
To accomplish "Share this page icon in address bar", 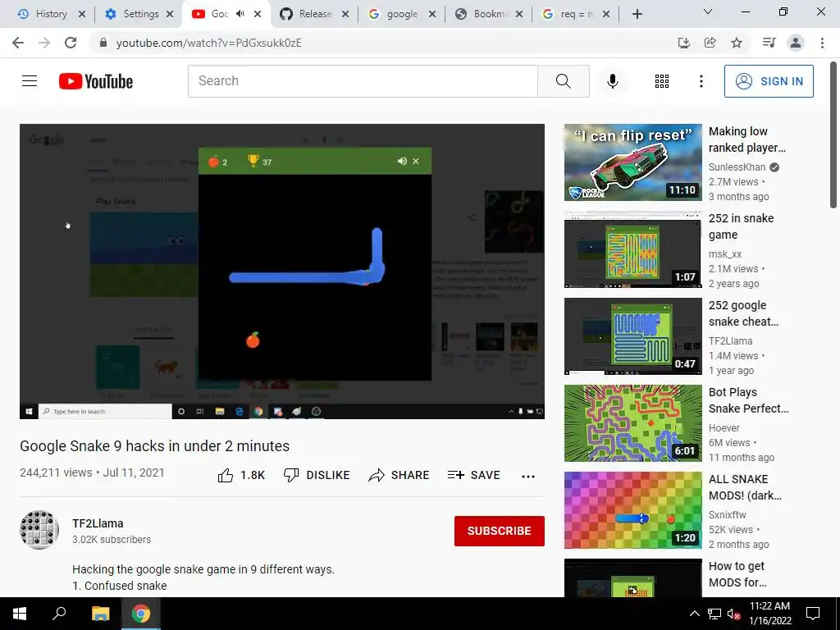I will pyautogui.click(x=710, y=43).
